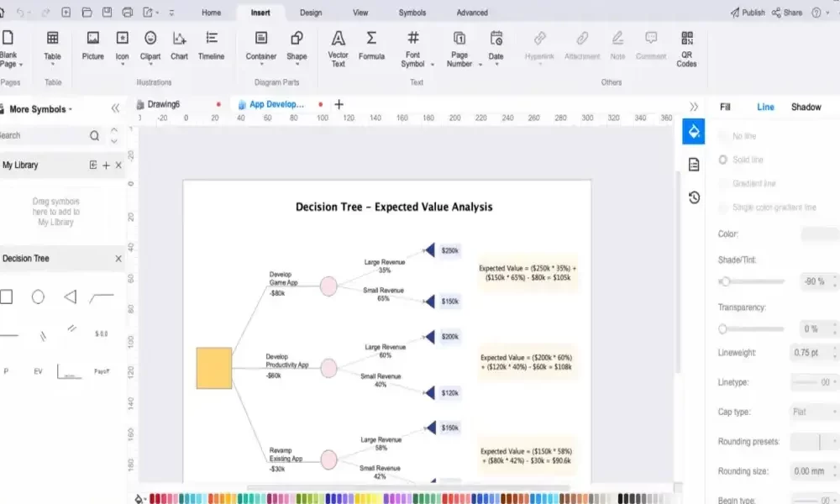Image resolution: width=840 pixels, height=504 pixels.
Task: Insert a Picture
Action: click(92, 46)
